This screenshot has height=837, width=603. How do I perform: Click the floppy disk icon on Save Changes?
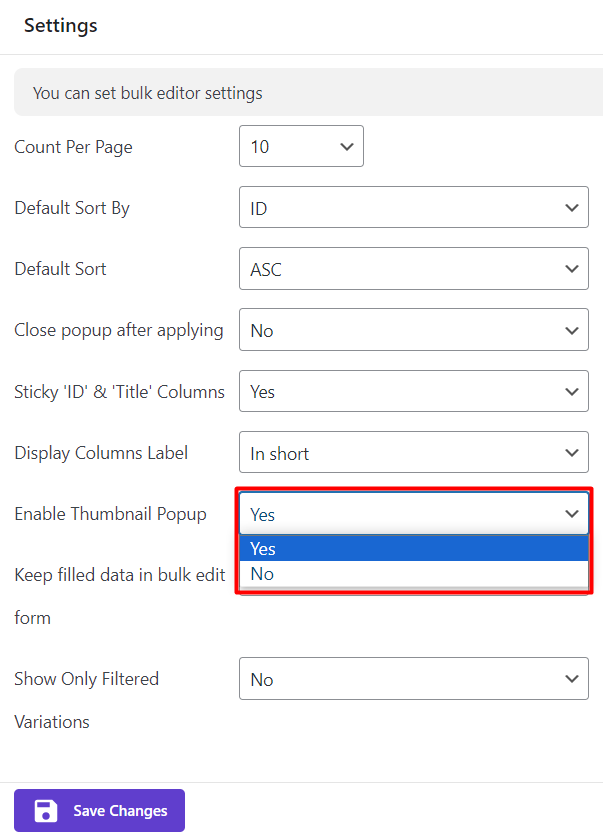[x=45, y=811]
